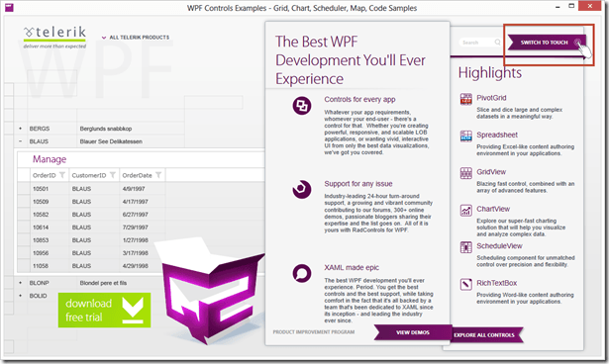This screenshot has height=364, width=609.
Task: Expand the BERGS customer row
Action: [20, 129]
